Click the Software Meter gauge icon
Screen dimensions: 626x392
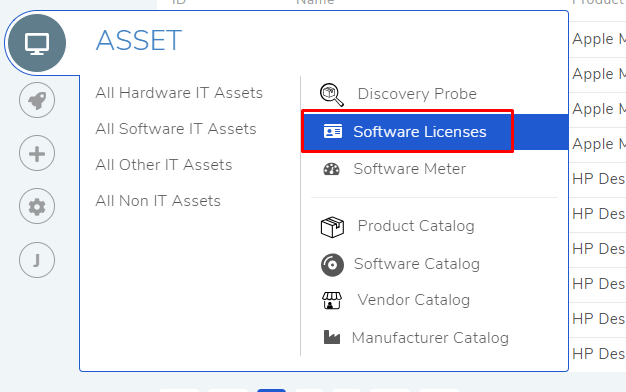tap(331, 169)
